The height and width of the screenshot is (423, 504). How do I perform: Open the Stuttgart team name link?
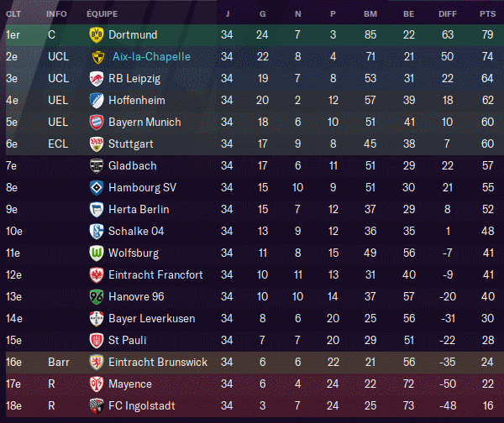pos(131,144)
